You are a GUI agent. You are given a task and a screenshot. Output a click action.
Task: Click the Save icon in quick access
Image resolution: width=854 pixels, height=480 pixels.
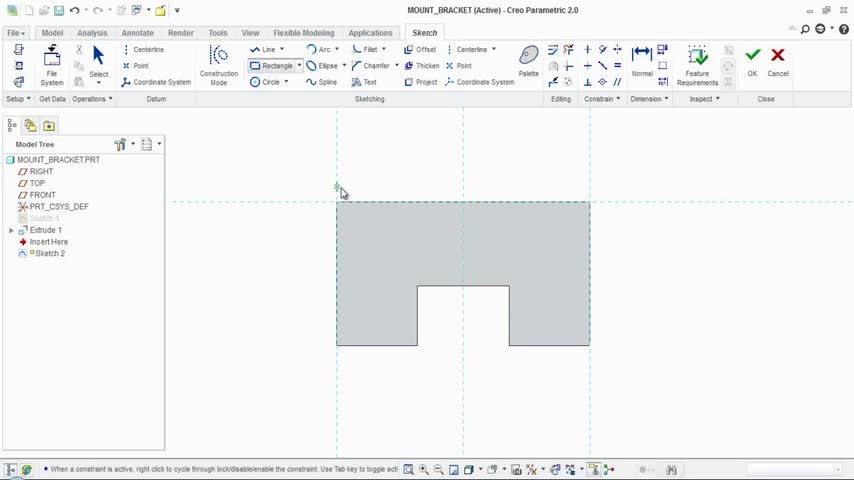pyautogui.click(x=59, y=10)
